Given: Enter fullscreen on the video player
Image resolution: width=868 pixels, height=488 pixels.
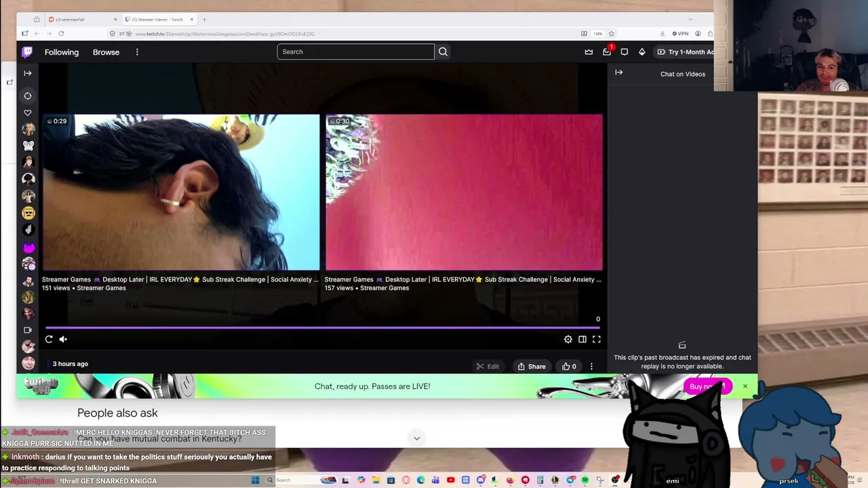Looking at the screenshot, I should click(x=596, y=340).
